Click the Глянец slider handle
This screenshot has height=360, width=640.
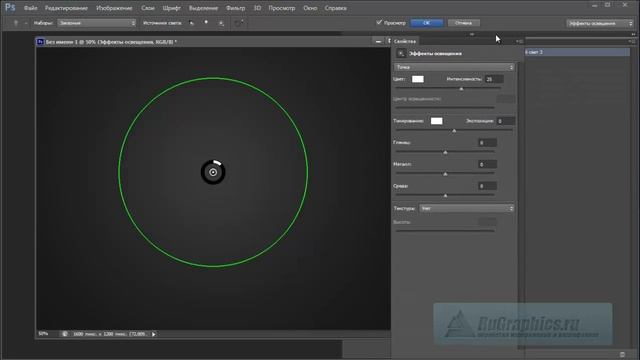[445, 152]
